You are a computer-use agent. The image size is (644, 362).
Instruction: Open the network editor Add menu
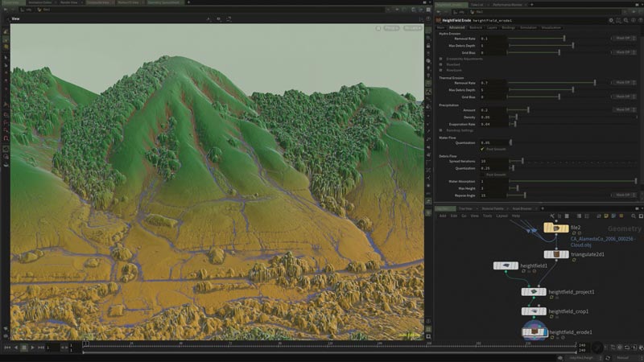(x=443, y=216)
